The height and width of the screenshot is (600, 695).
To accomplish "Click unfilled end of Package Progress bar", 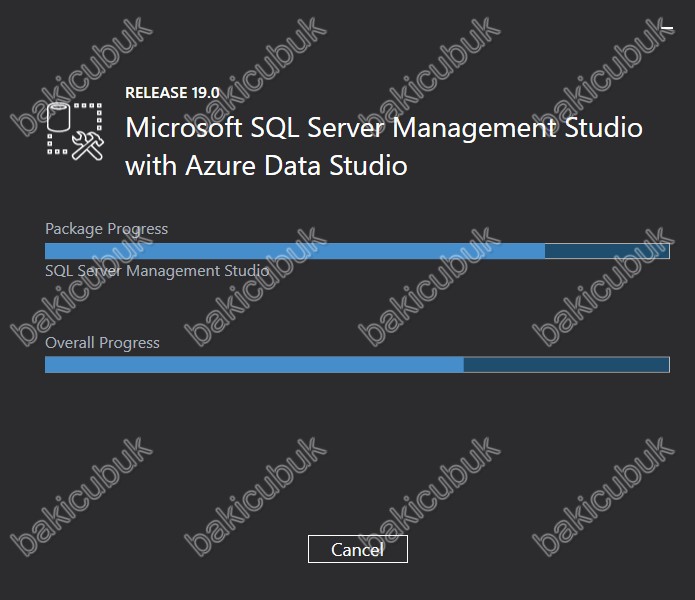I will [x=607, y=251].
